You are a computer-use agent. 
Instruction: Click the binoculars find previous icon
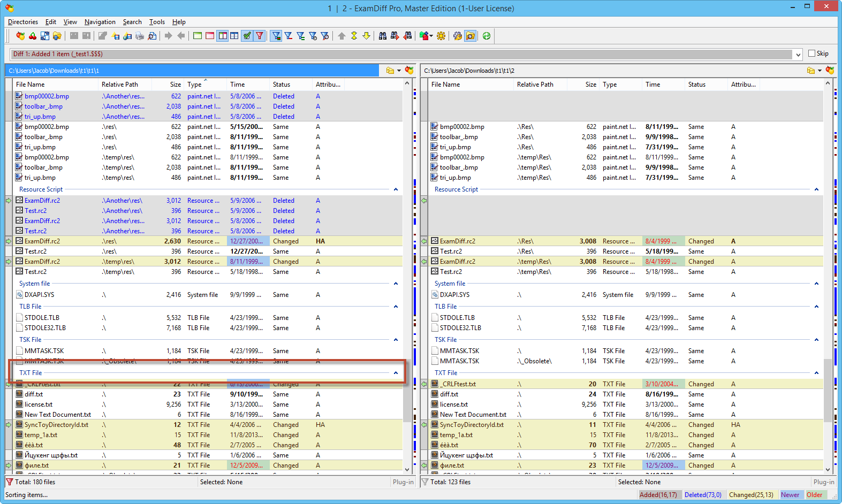[407, 36]
